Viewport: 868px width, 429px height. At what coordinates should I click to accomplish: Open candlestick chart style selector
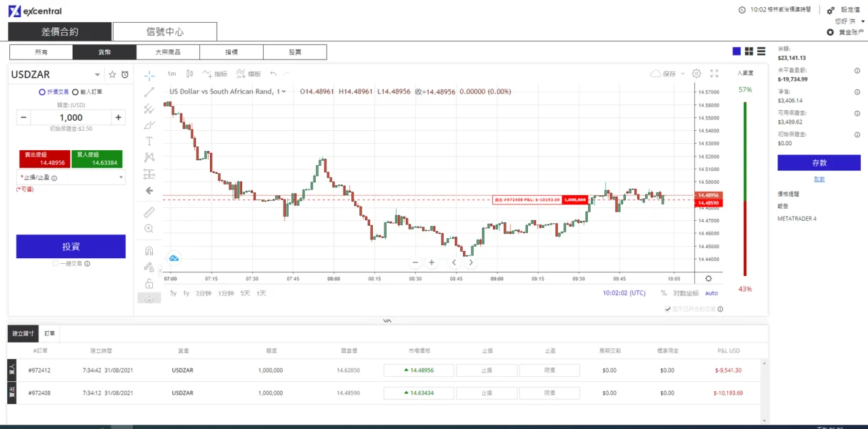tap(189, 74)
